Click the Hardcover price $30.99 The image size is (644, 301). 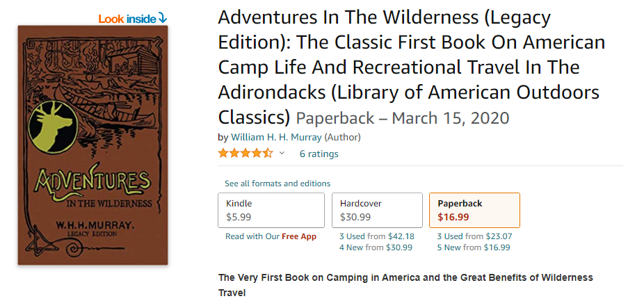click(355, 217)
